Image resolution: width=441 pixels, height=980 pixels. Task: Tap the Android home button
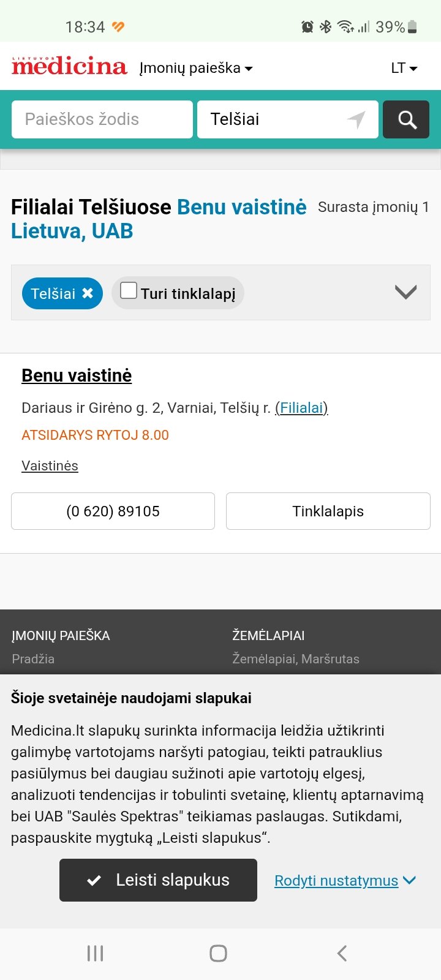click(218, 953)
